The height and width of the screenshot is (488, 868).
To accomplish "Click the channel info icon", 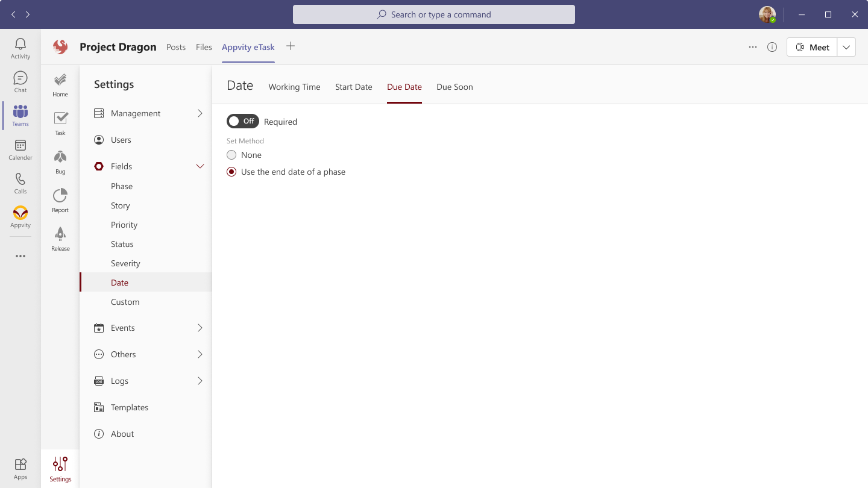I will coord(772,47).
